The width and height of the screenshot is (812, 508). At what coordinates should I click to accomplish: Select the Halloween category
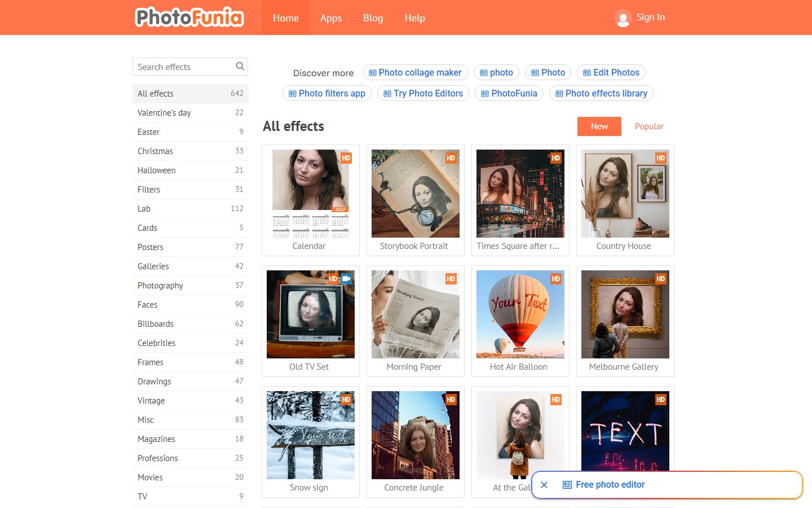(x=191, y=170)
